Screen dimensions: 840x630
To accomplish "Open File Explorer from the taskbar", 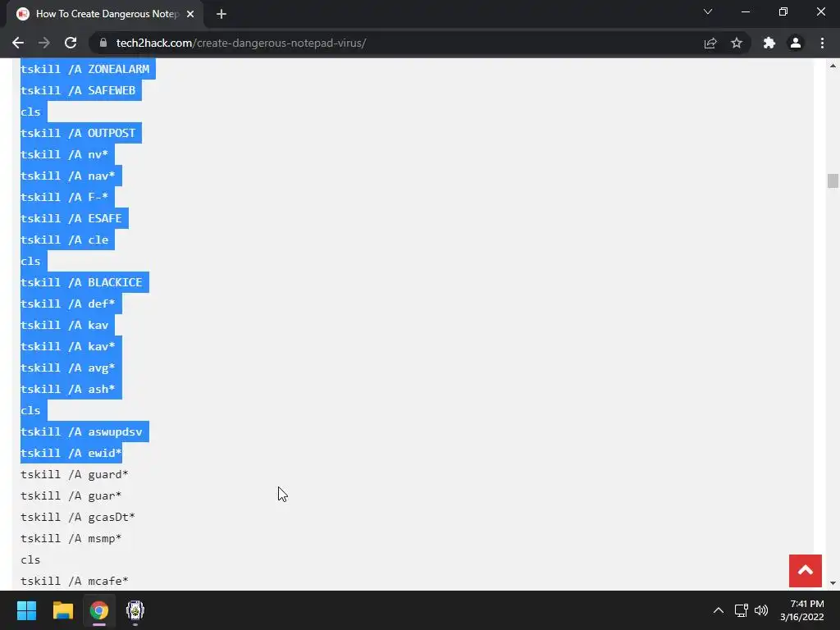I will click(x=62, y=610).
